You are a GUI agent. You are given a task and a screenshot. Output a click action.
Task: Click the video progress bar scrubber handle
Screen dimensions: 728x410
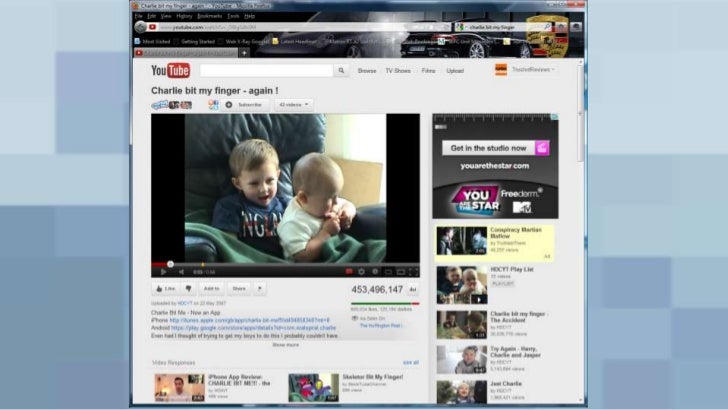[170, 264]
